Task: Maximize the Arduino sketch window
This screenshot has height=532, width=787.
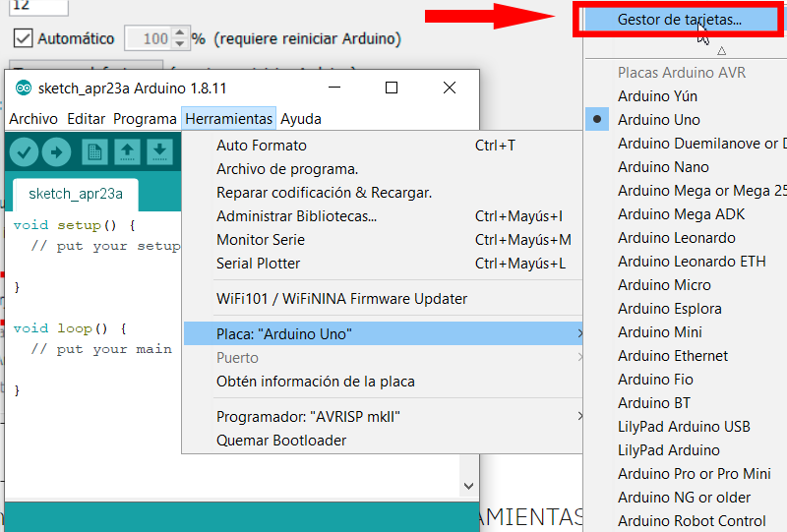Action: click(x=392, y=88)
